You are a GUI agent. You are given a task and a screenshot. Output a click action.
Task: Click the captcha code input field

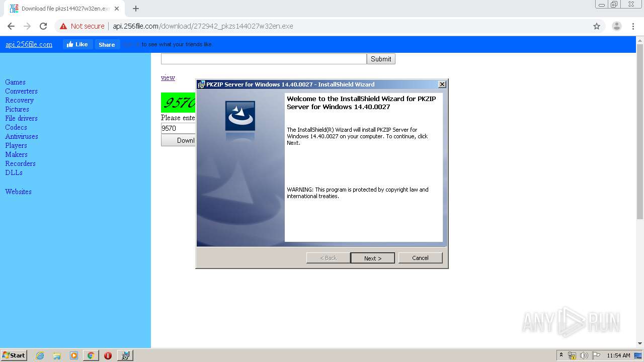click(x=178, y=128)
